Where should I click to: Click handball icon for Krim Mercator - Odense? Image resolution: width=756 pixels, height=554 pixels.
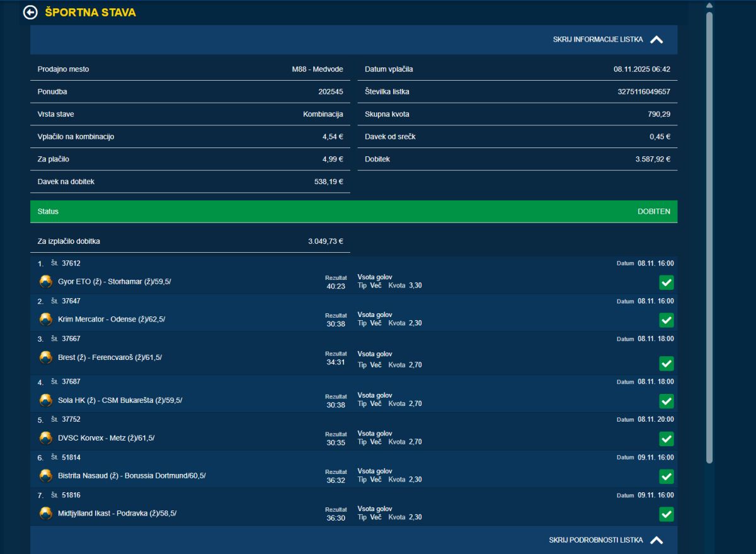pos(46,319)
